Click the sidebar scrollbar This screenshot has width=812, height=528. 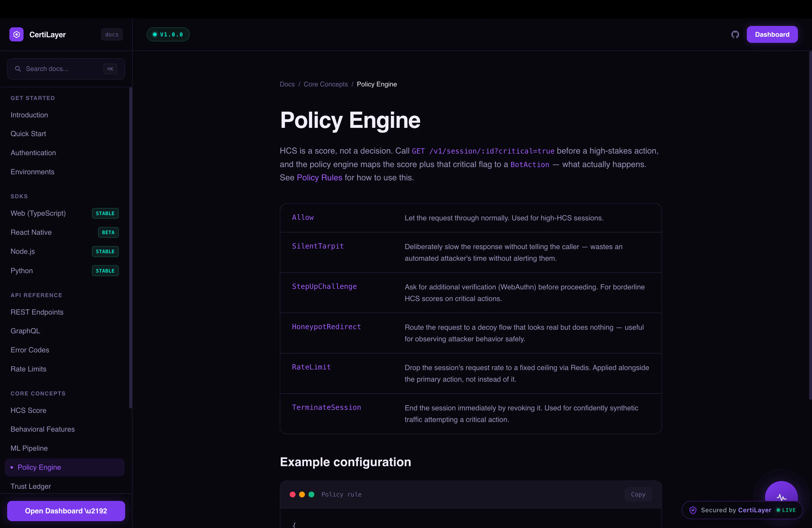[x=130, y=248]
